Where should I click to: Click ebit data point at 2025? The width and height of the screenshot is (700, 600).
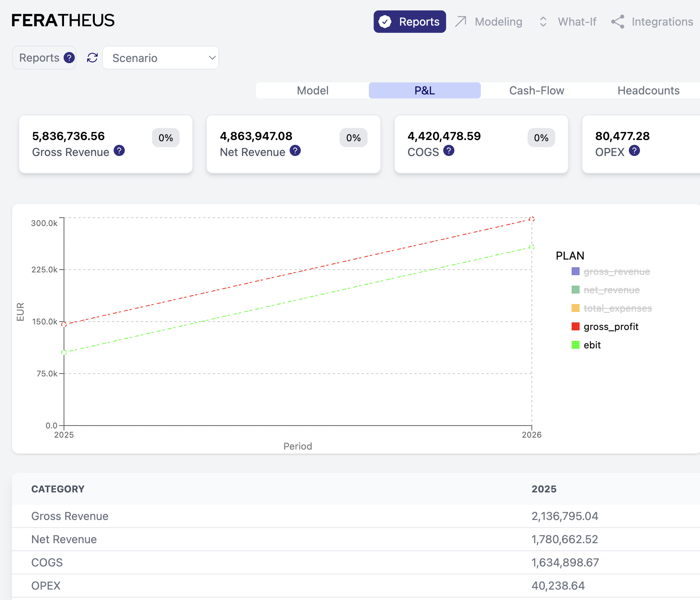tap(64, 352)
